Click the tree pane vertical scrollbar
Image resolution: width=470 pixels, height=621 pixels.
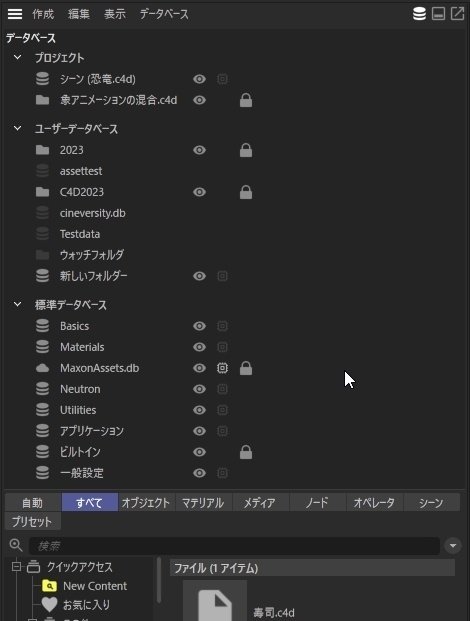(158, 580)
